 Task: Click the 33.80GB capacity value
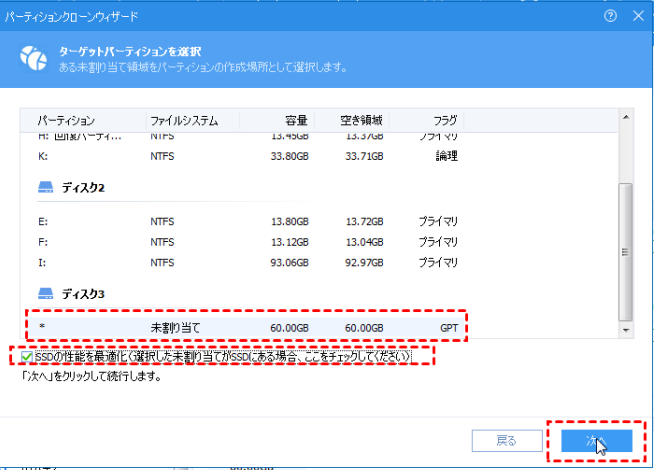[x=289, y=156]
